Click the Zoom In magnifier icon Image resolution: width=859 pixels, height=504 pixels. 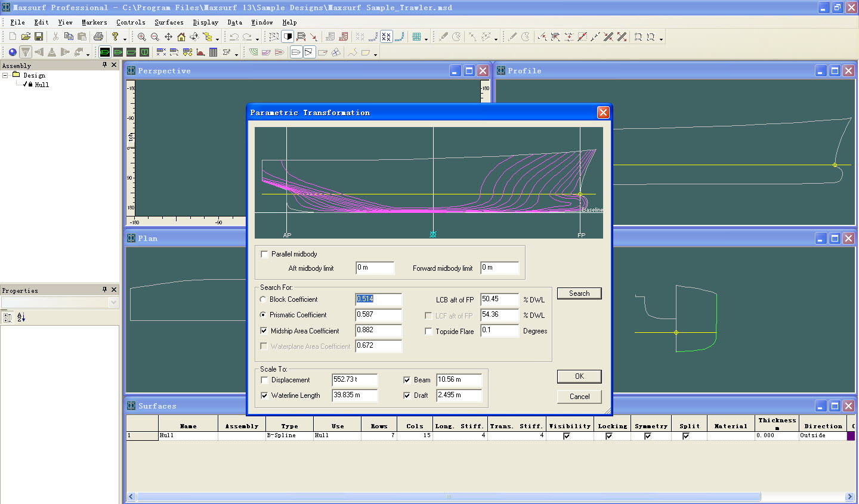click(x=141, y=36)
